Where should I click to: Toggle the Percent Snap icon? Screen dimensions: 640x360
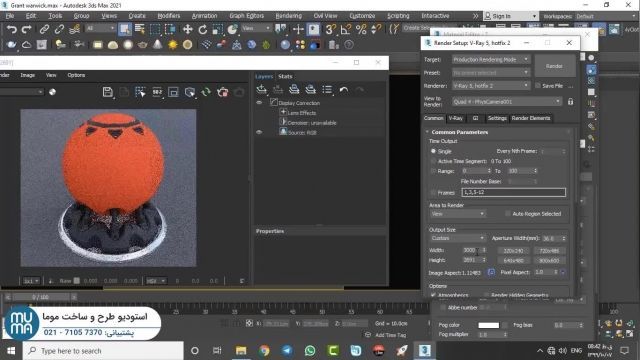(x=361, y=29)
